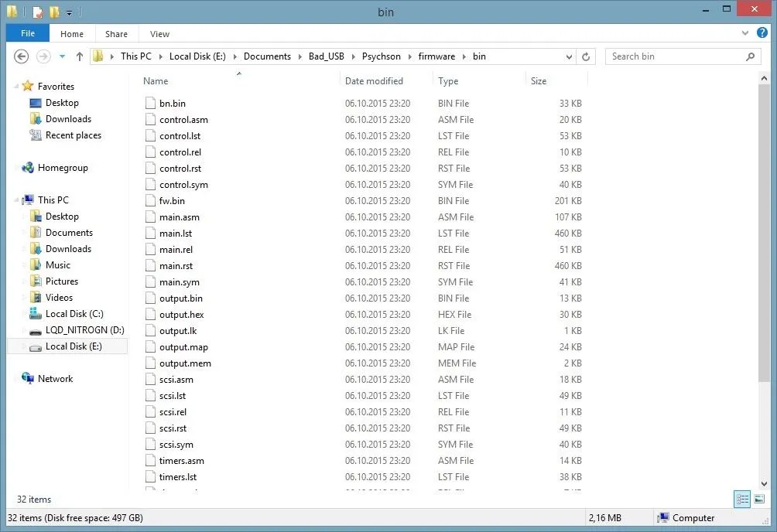Select the output.hex file icon
This screenshot has height=532, width=777.
pos(150,315)
